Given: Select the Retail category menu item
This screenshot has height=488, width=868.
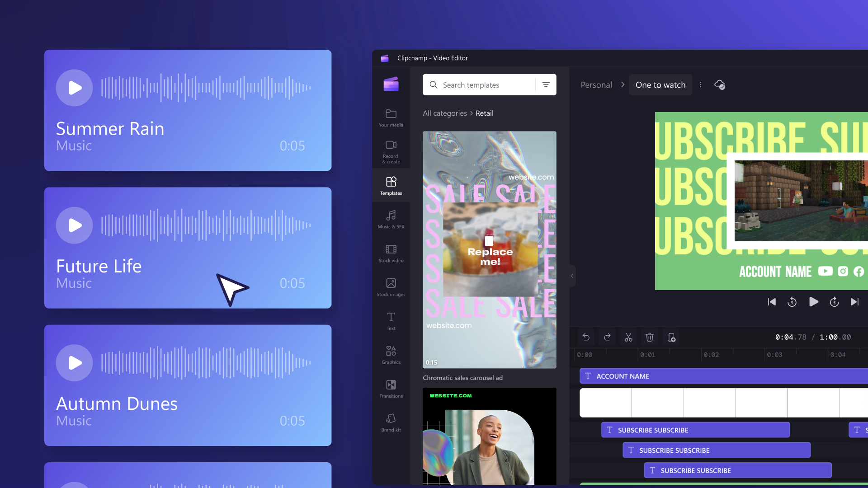Looking at the screenshot, I should click(x=484, y=113).
